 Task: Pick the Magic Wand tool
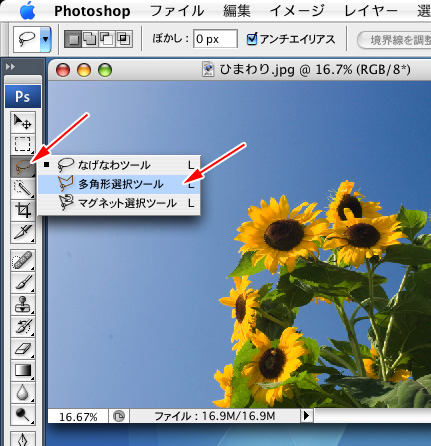pyautogui.click(x=23, y=188)
